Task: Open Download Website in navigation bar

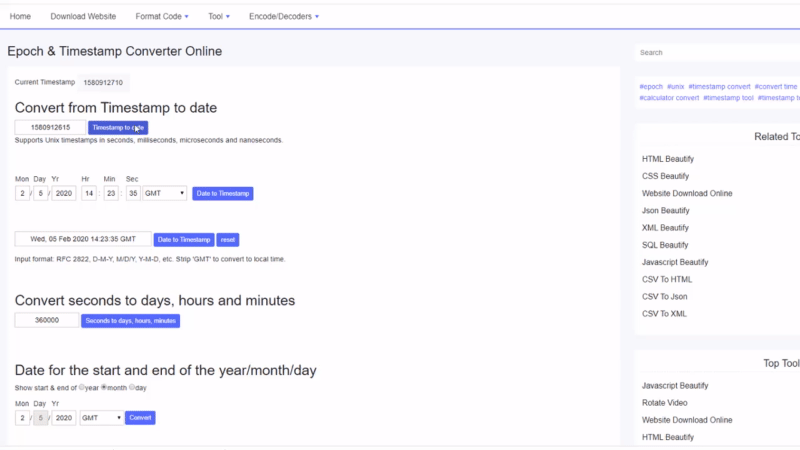Action: tap(83, 17)
